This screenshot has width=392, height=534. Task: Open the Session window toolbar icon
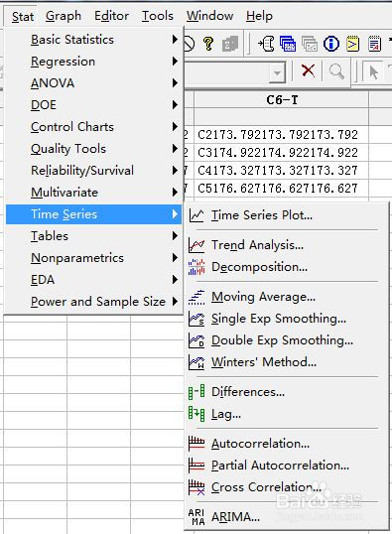[x=266, y=44]
